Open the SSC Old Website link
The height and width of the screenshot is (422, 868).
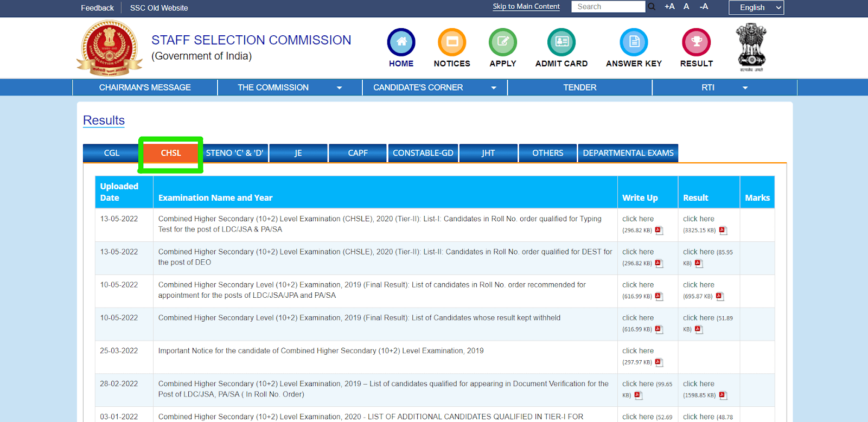[159, 8]
